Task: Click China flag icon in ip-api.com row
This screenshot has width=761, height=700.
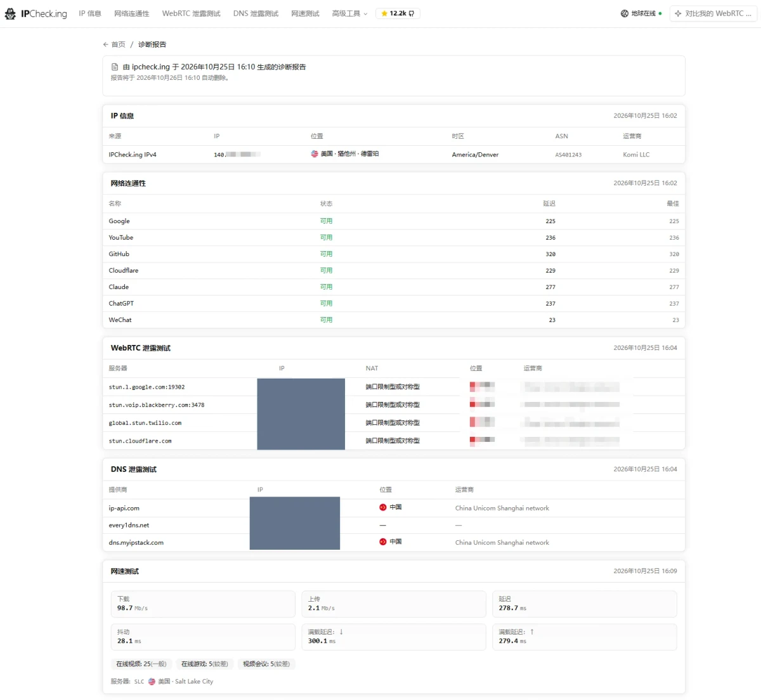Action: click(383, 507)
